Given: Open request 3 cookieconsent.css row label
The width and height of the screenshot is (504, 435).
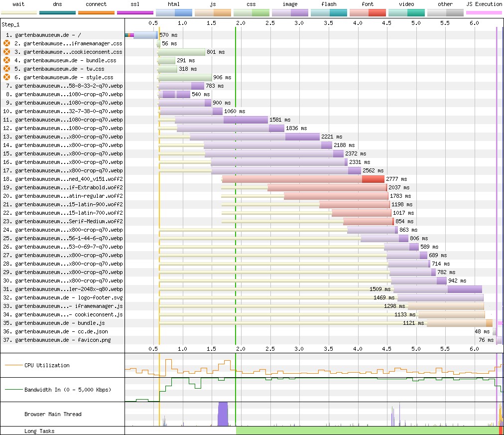Looking at the screenshot, I should 68,52.
